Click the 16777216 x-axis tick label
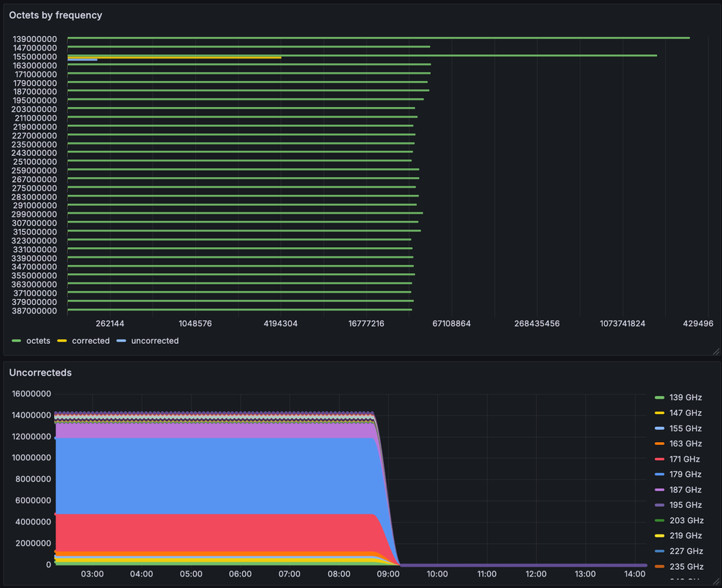The width and height of the screenshot is (722, 588). [366, 324]
